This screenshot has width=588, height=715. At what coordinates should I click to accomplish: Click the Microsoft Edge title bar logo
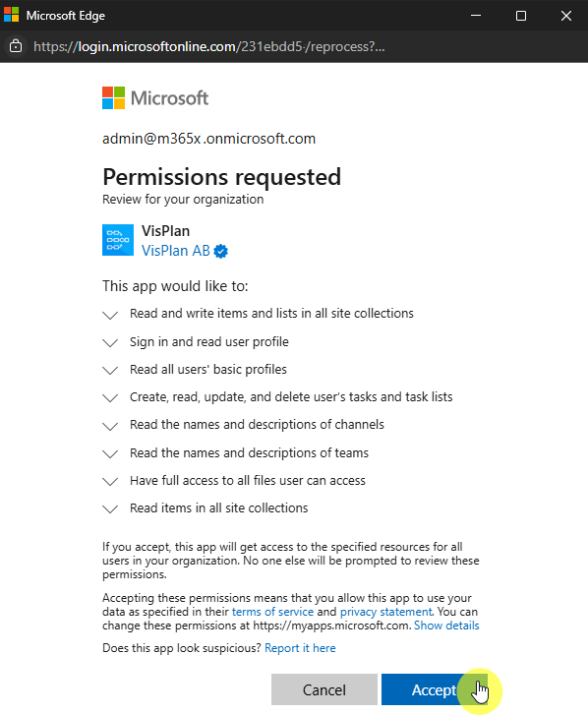tap(12, 15)
